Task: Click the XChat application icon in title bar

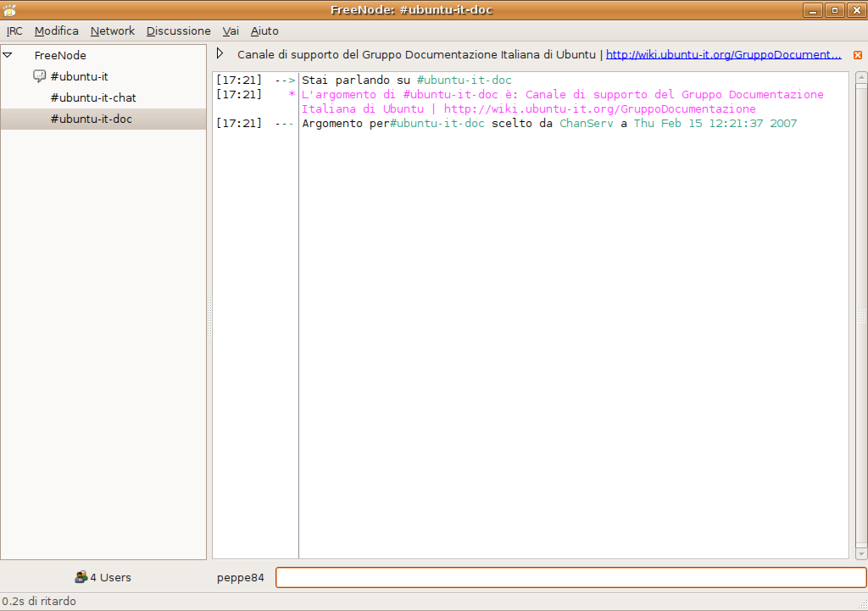Action: tap(9, 9)
